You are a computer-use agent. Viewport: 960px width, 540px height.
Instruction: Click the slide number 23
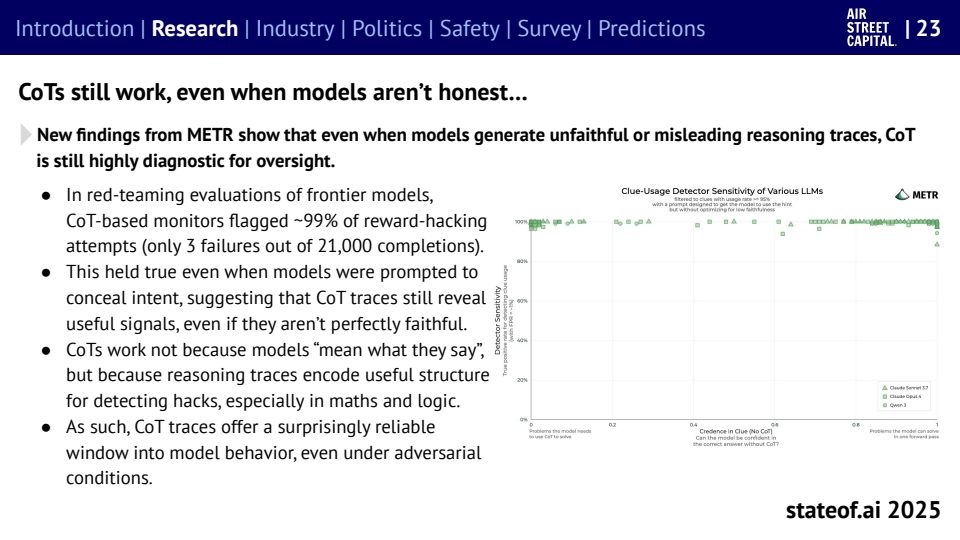click(928, 28)
